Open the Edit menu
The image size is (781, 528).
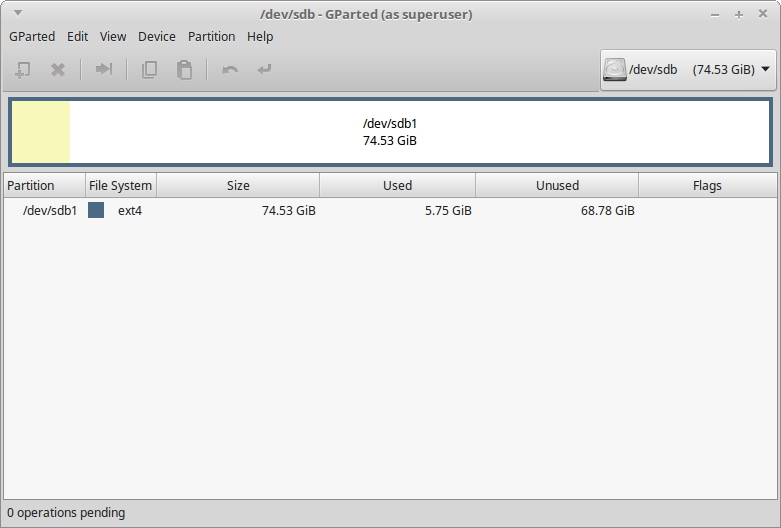click(78, 37)
